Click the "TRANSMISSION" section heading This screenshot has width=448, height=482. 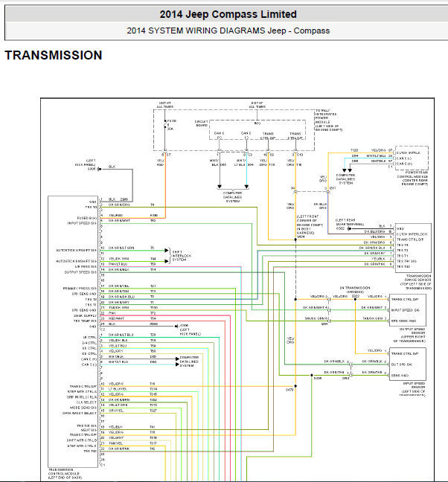tap(54, 55)
